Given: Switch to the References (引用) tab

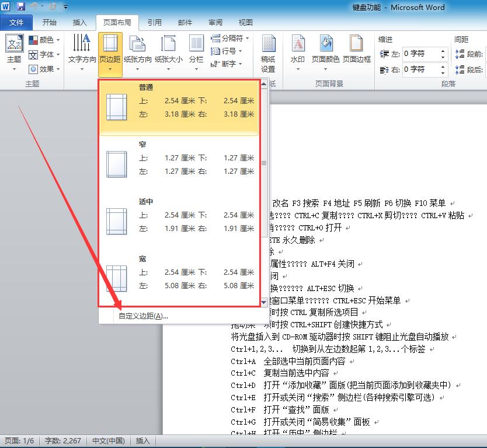Looking at the screenshot, I should [154, 22].
